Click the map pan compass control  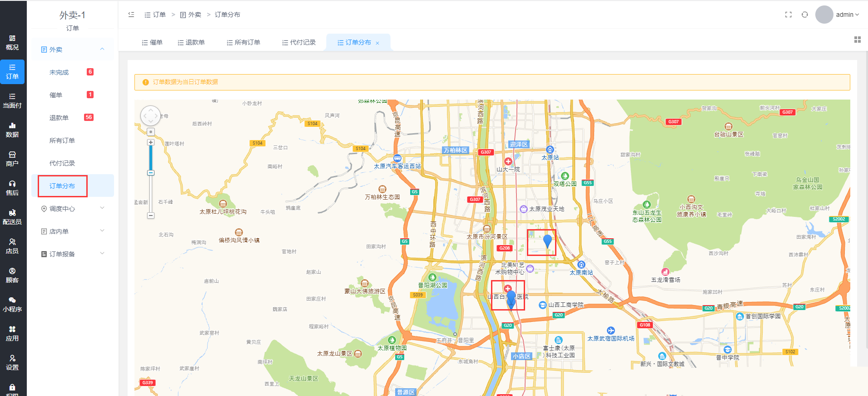click(x=151, y=116)
